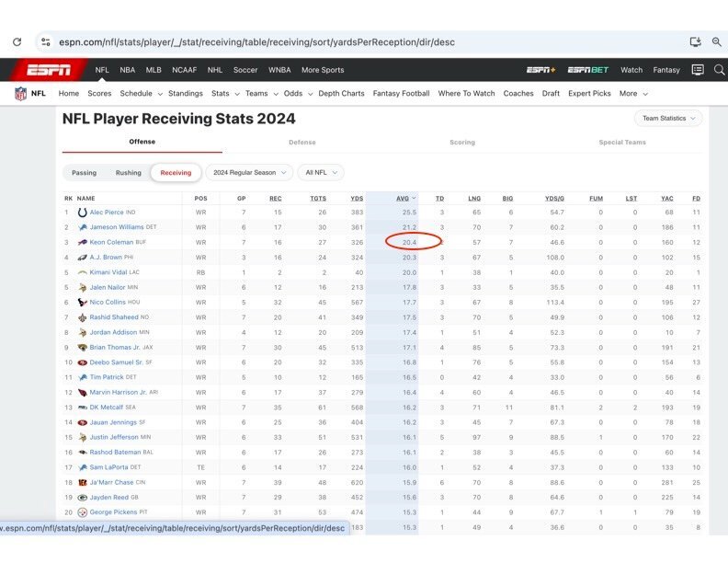Sort by the TD column header

439,199
